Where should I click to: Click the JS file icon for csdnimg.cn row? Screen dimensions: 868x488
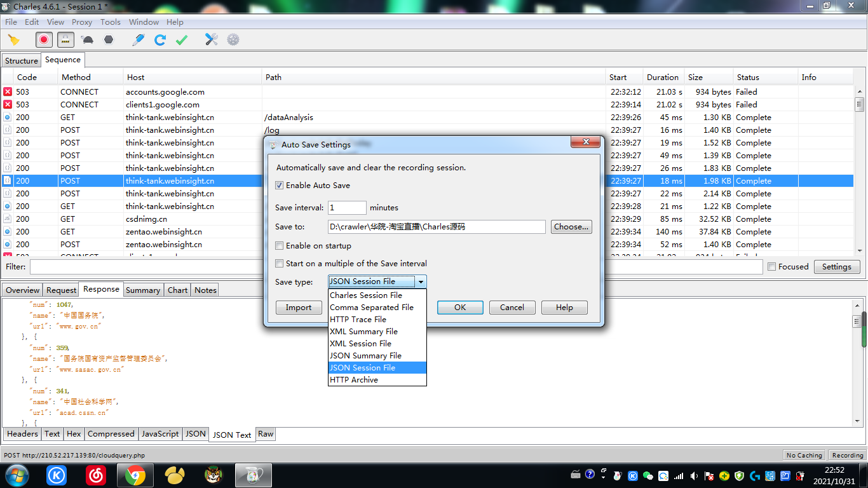(x=8, y=219)
